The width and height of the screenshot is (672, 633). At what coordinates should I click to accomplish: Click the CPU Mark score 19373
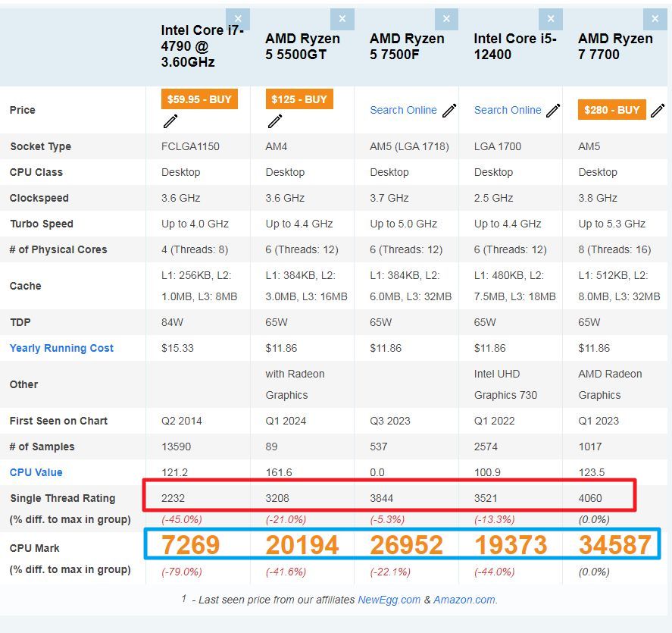(511, 544)
